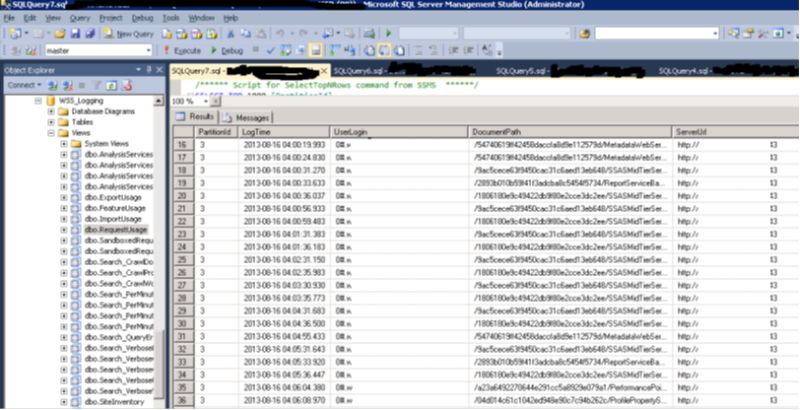
Task: Expand the System Views folder
Action: 63,143
